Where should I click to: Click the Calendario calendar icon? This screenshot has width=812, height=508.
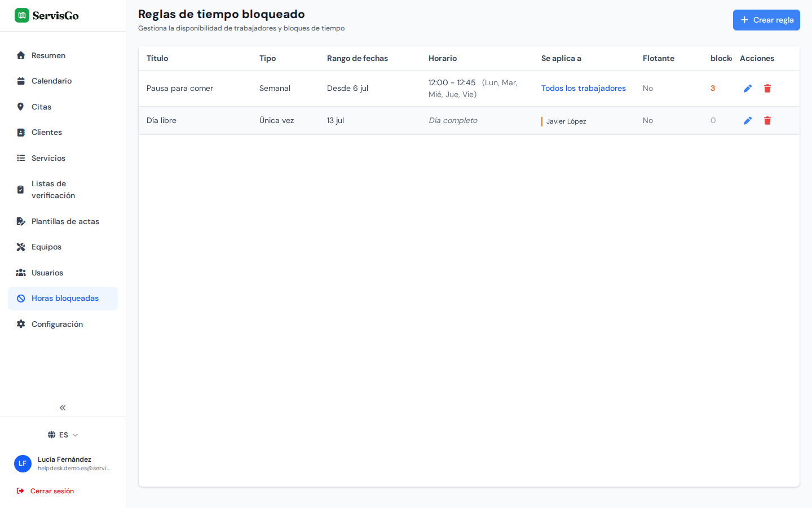coord(21,81)
